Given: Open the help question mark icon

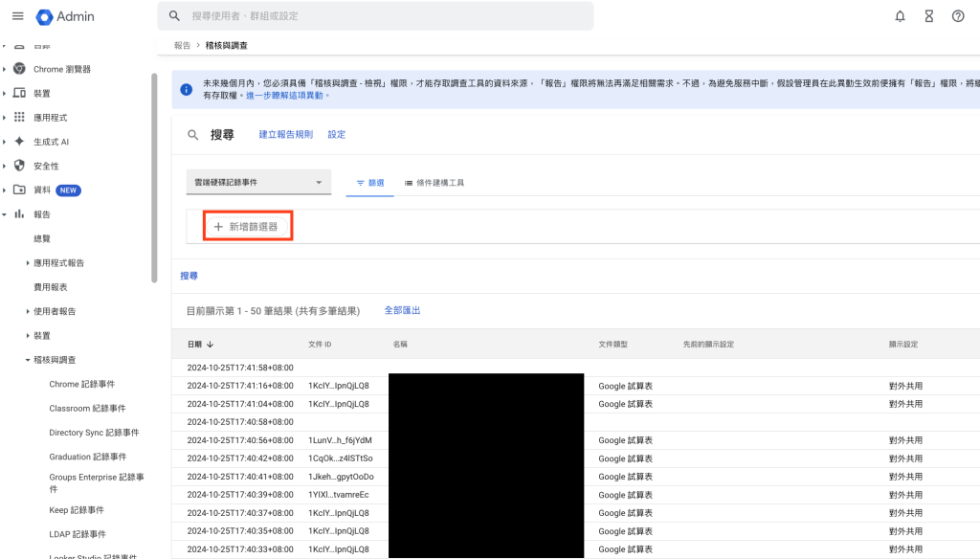Looking at the screenshot, I should tap(958, 16).
